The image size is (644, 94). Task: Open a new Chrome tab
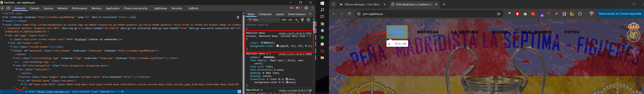pyautogui.click(x=444, y=5)
